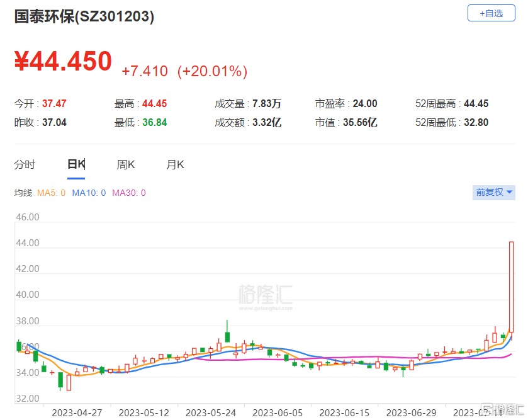This screenshot has height=420, width=528.
Task: Expand the 前复权 adjustment dropdown
Action: tap(494, 192)
